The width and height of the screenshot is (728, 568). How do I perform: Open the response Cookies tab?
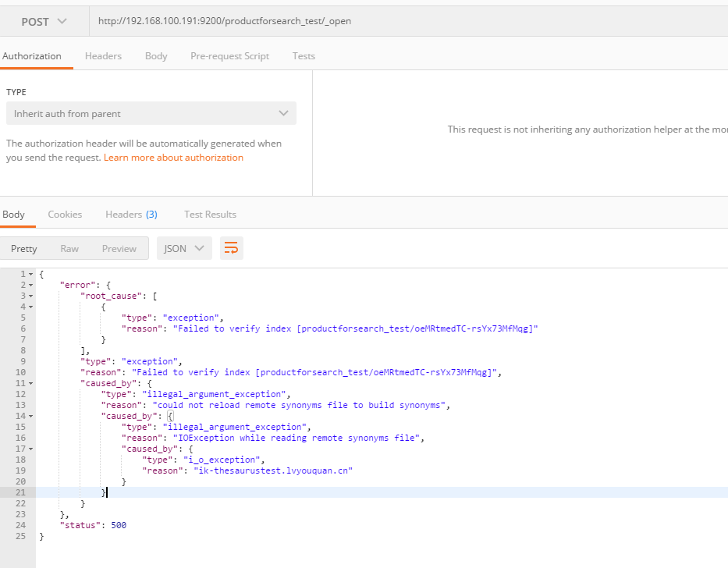[x=65, y=215]
